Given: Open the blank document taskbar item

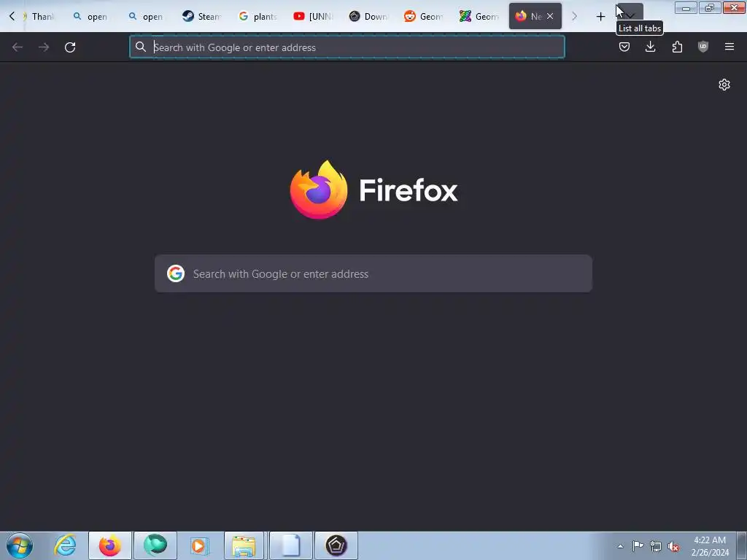Looking at the screenshot, I should click(x=290, y=545).
